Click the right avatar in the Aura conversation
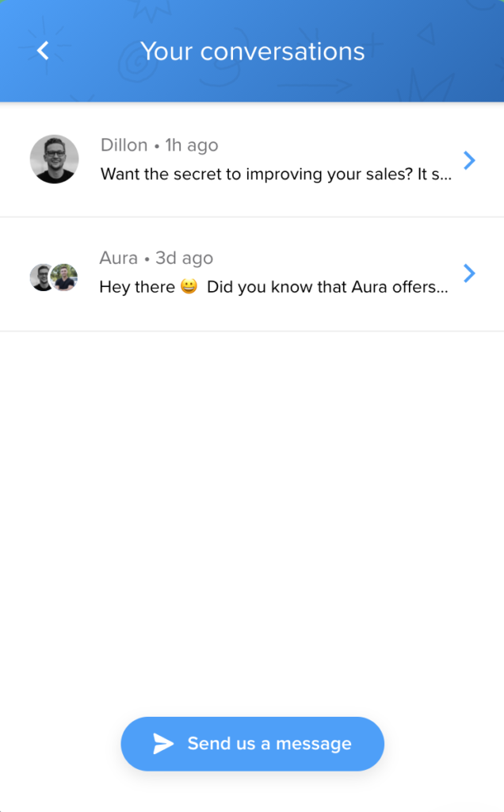Image resolution: width=504 pixels, height=812 pixels. [63, 278]
